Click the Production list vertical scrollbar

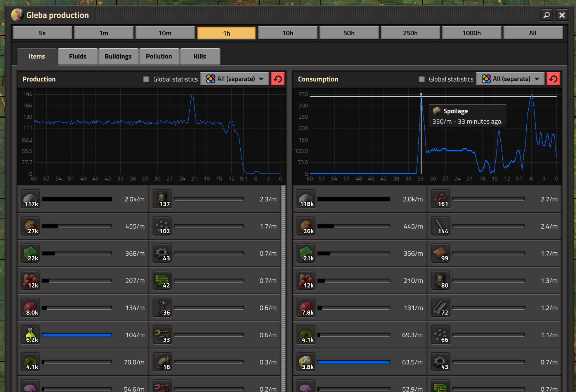pyautogui.click(x=283, y=288)
